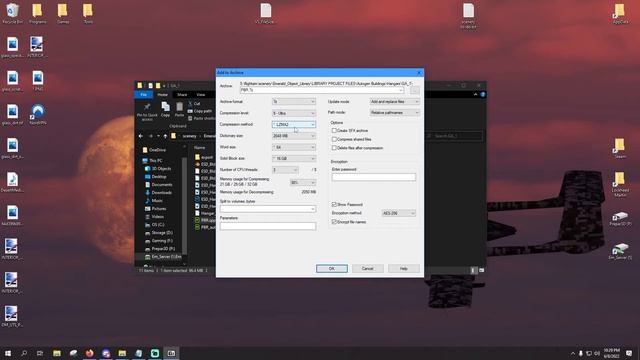Viewport: 640px width, 360px height.
Task: Open Steam folder on desktop
Action: pos(620,148)
